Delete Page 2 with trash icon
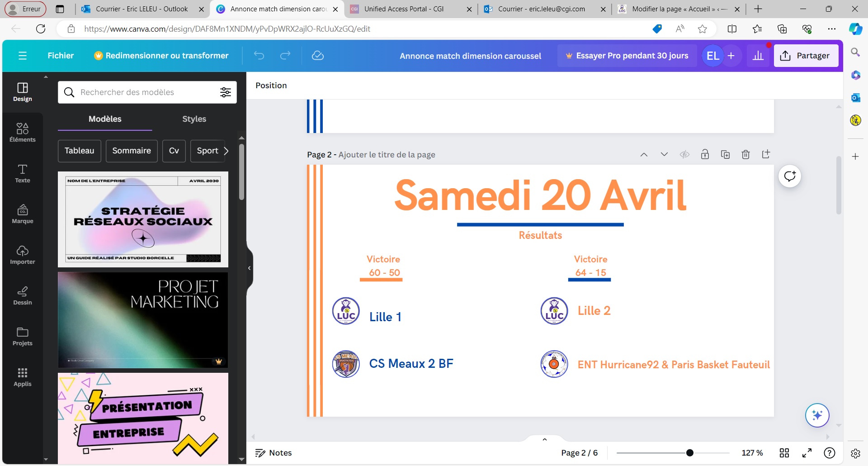The width and height of the screenshot is (868, 466). pyautogui.click(x=745, y=155)
